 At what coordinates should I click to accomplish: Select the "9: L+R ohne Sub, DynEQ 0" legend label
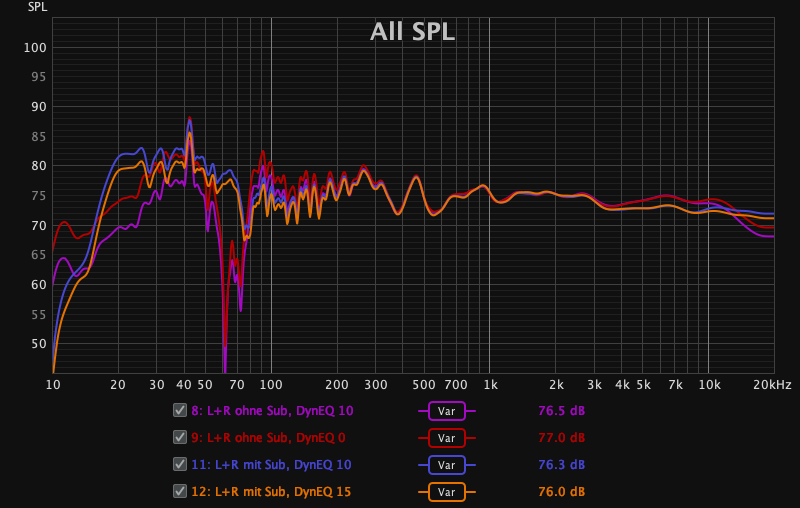coord(268,438)
